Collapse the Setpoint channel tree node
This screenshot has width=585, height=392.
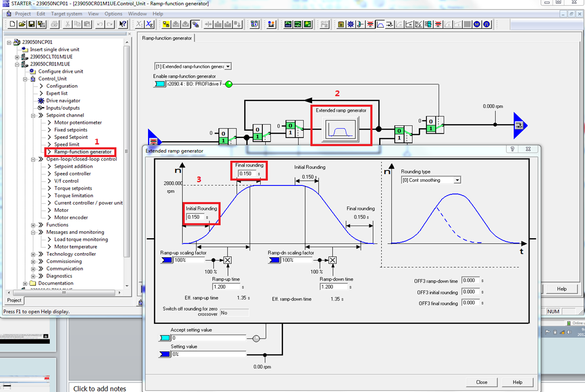(x=33, y=115)
